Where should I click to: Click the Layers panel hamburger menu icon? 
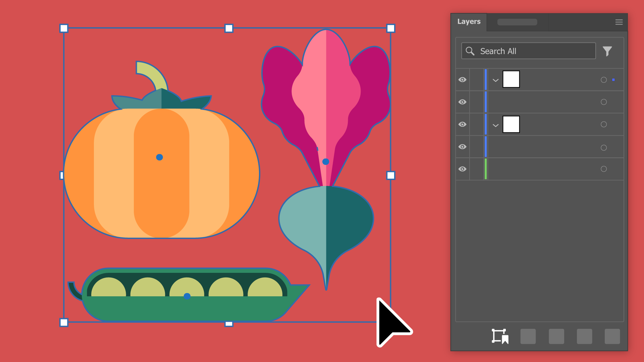(x=619, y=22)
